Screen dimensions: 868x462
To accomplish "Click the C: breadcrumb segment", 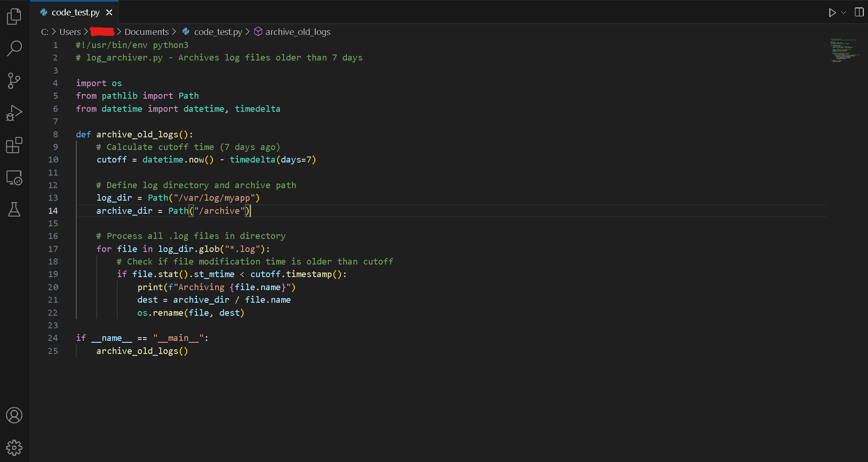I will click(45, 32).
